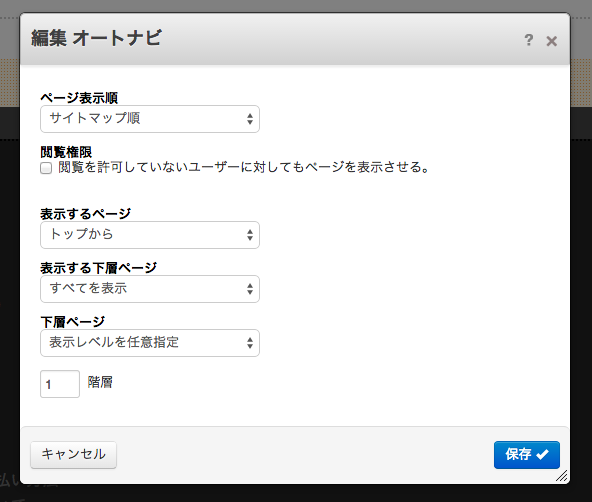Click the 階層 number input field
Screen dimensions: 592x502
point(60,384)
